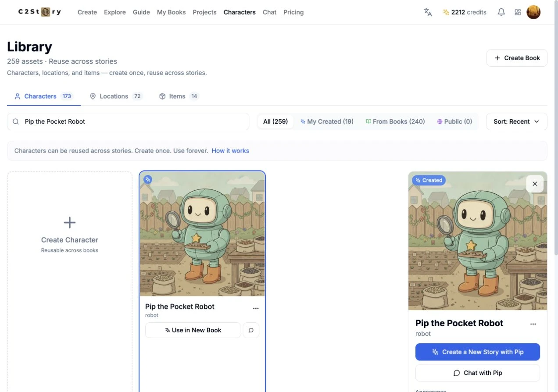Open the Pricing page

[x=293, y=12]
